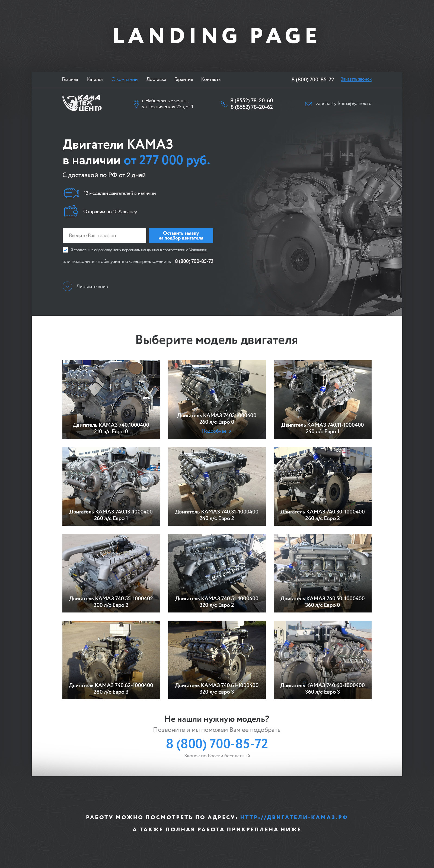Open the Доставка menu item
434x868 pixels.
coord(156,79)
